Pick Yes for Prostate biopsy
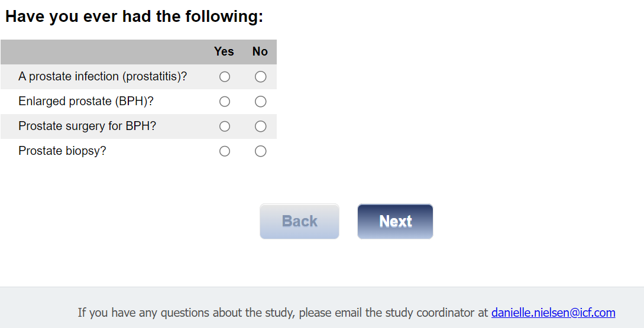 point(225,151)
